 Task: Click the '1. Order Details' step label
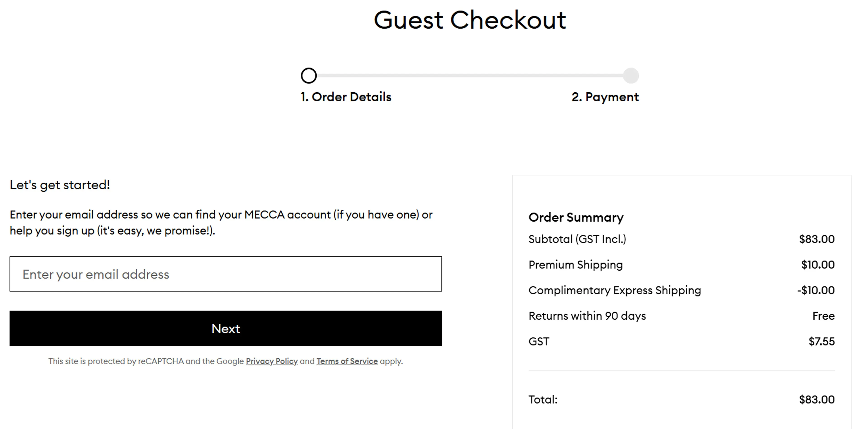coord(346,97)
